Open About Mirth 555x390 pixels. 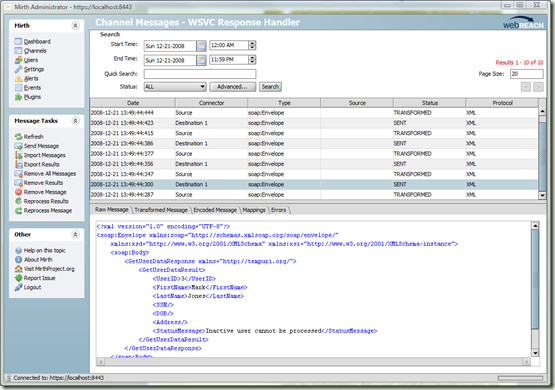click(33, 259)
